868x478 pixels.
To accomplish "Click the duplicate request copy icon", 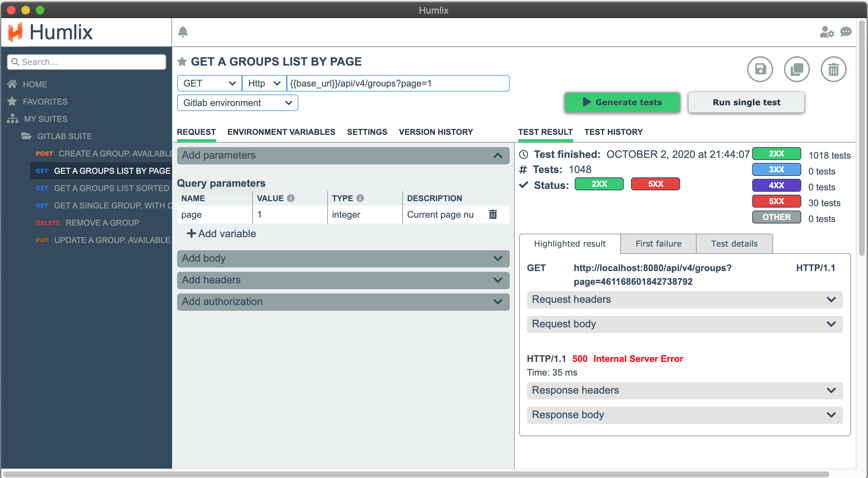I will click(x=797, y=69).
